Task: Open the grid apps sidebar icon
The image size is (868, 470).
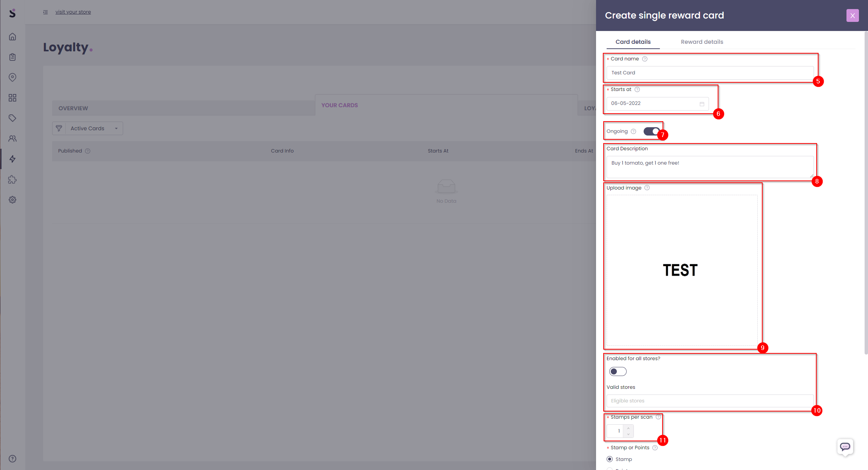Action: click(x=12, y=98)
